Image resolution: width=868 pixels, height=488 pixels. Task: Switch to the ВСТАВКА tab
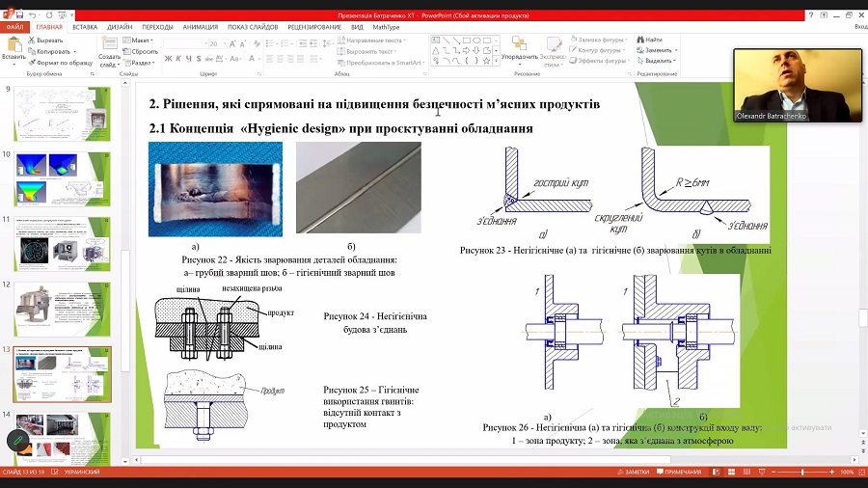coord(85,27)
